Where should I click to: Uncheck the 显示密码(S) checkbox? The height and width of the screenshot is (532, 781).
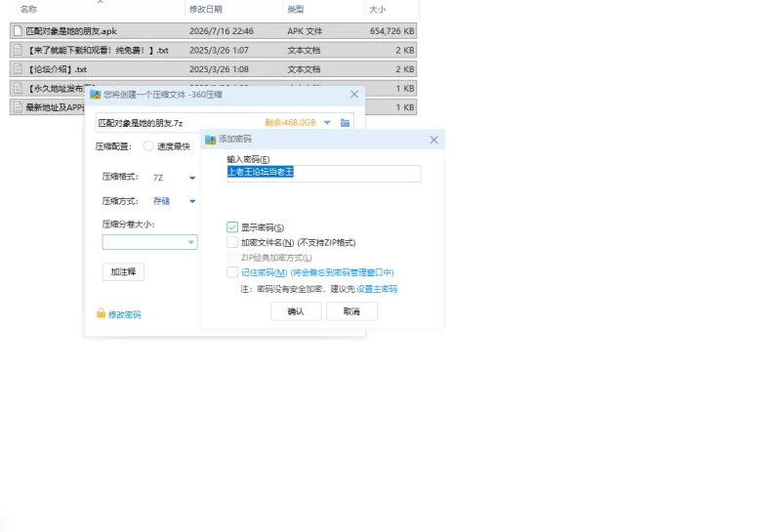click(x=232, y=227)
